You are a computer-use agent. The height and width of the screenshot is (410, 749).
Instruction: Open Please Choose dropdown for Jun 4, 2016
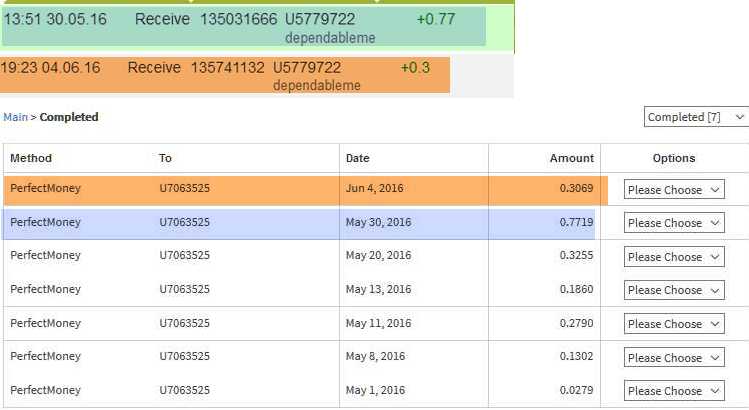point(674,189)
